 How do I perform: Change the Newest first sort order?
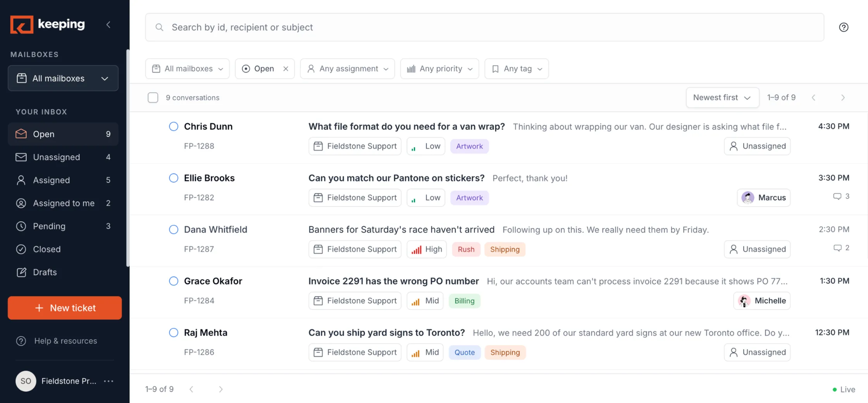(722, 98)
